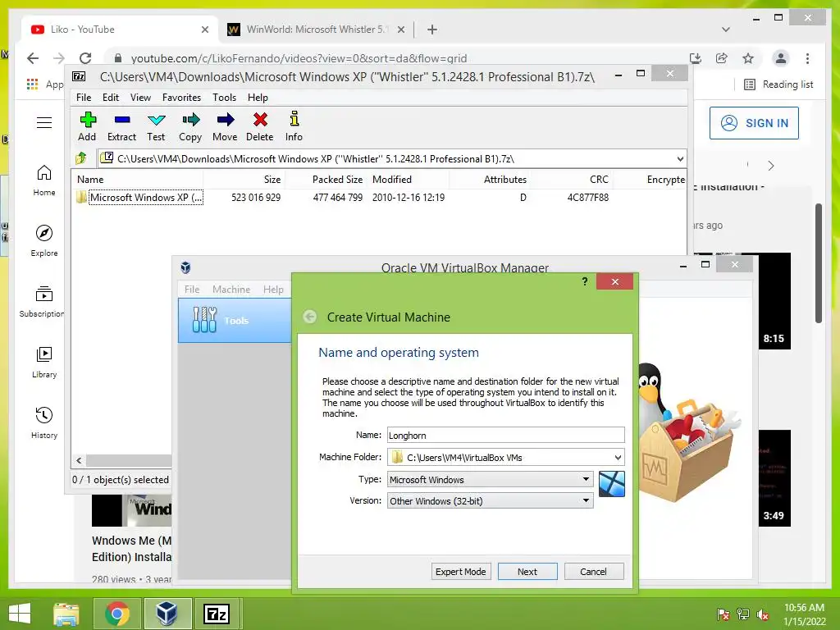
Task: Open Chrome three-dot menu
Action: click(807, 58)
